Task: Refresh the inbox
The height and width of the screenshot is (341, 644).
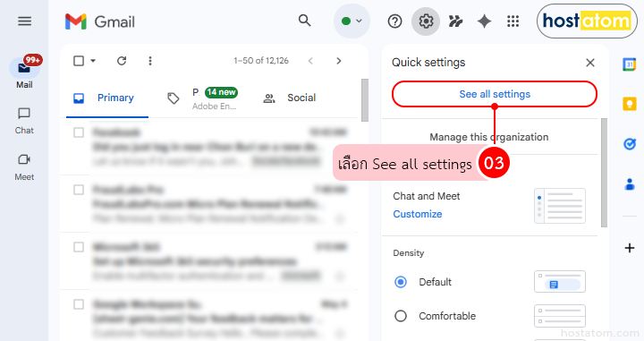Action: (x=122, y=61)
